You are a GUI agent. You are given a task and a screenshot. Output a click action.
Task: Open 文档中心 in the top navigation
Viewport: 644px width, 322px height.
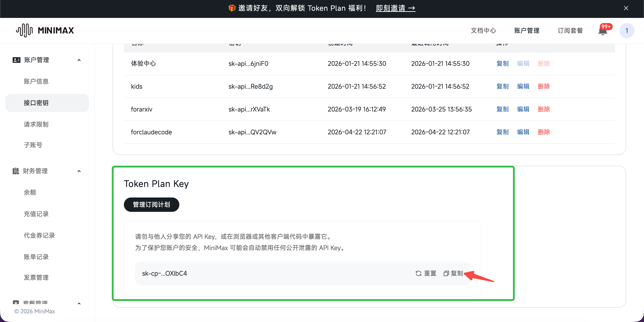[x=483, y=30]
